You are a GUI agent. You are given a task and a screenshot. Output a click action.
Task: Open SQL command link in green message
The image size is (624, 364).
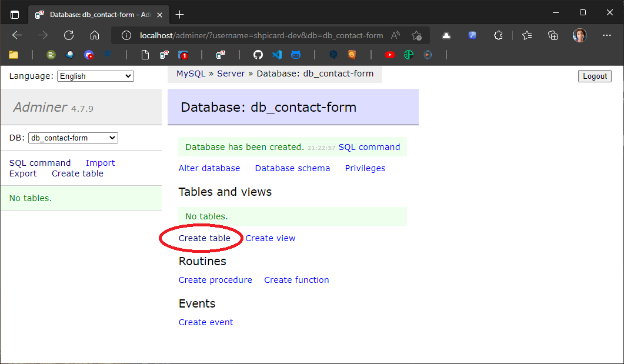pyautogui.click(x=369, y=147)
